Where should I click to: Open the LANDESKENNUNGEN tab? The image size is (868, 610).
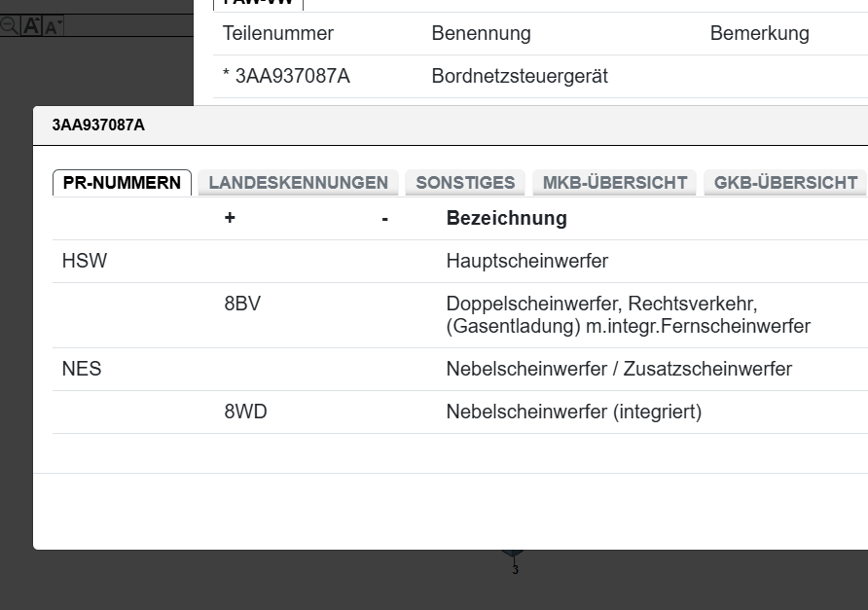298,183
